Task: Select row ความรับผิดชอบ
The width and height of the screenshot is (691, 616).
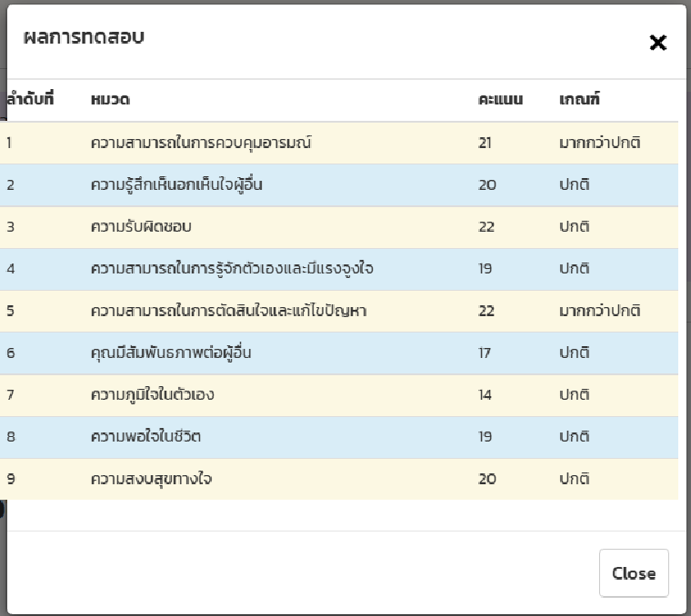Action: 339,227
